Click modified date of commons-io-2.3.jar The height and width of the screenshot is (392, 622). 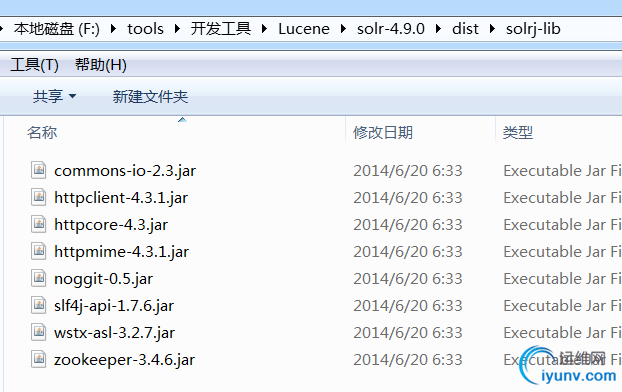point(408,171)
